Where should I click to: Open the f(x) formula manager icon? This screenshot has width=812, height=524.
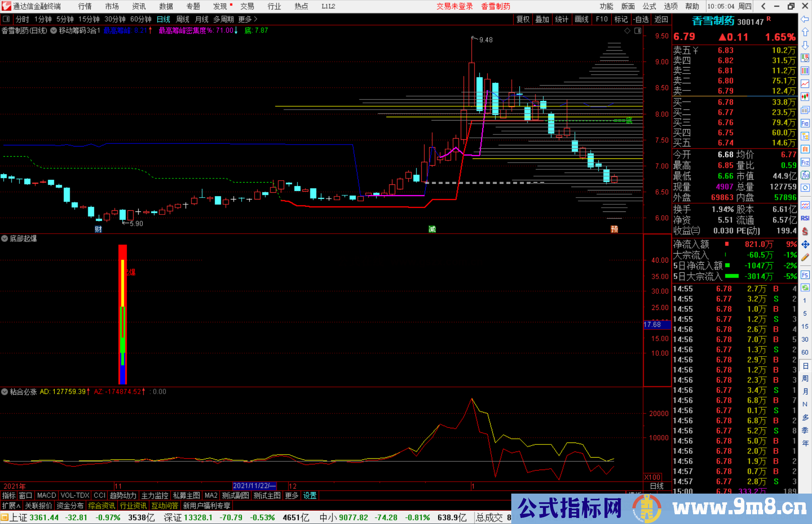[805, 175]
